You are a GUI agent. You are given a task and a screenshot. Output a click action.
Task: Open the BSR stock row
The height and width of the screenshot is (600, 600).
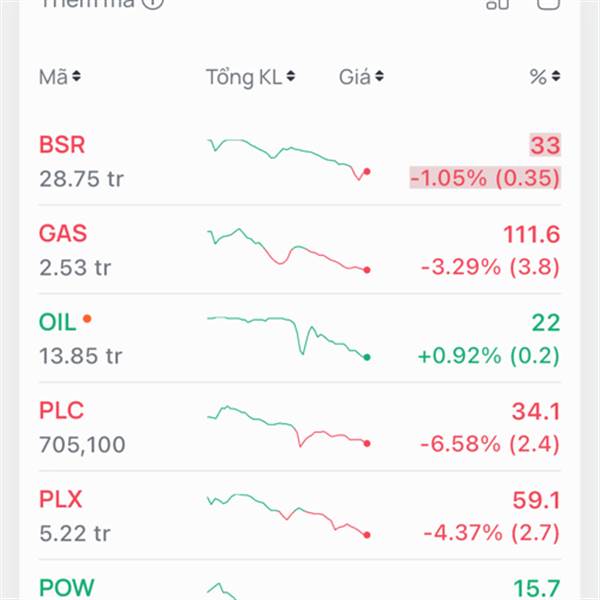pos(62,146)
